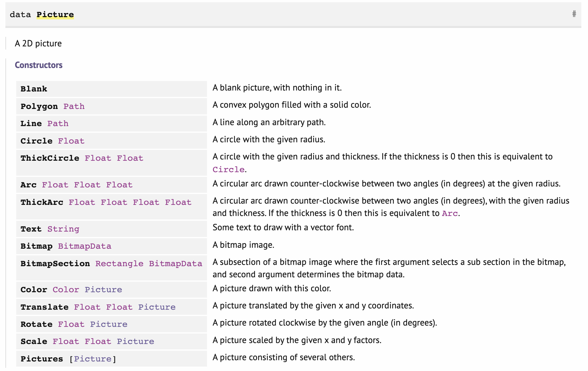Click 'A circle with the given radius.'

269,139
